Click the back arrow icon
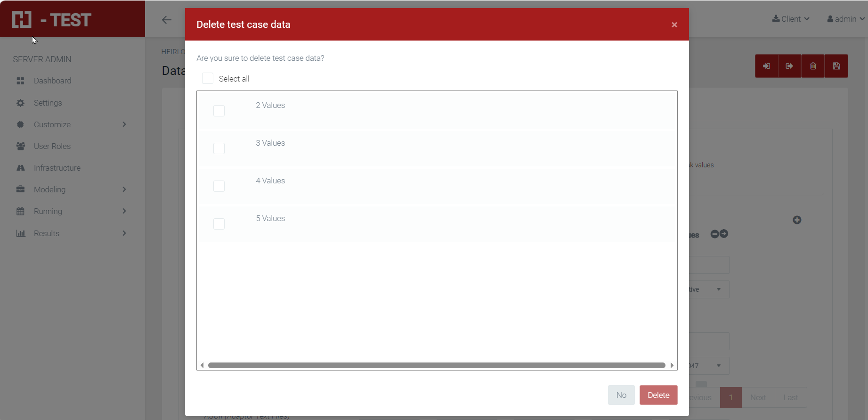This screenshot has height=420, width=868. click(167, 20)
